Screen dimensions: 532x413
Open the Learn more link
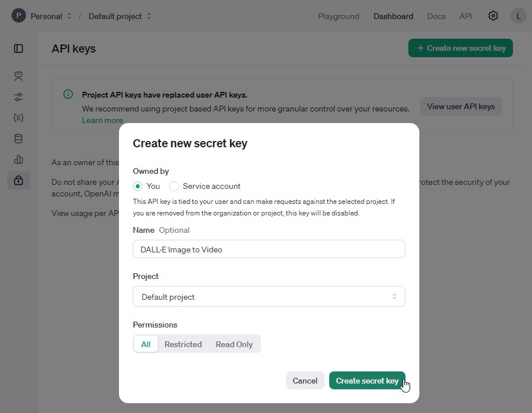(x=102, y=120)
